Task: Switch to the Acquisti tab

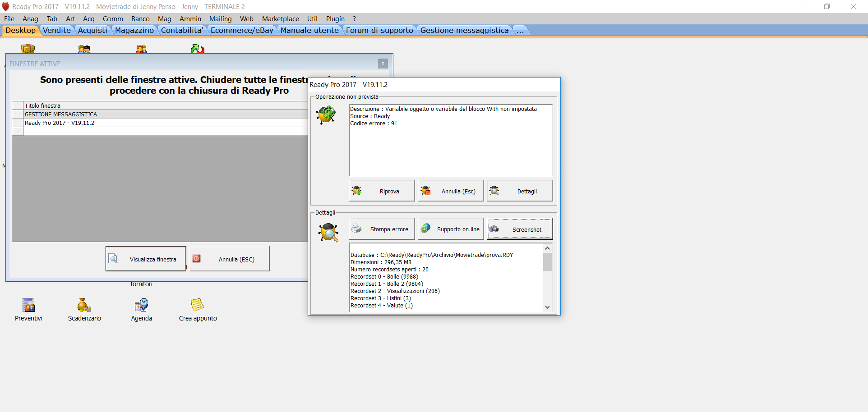Action: 92,30
